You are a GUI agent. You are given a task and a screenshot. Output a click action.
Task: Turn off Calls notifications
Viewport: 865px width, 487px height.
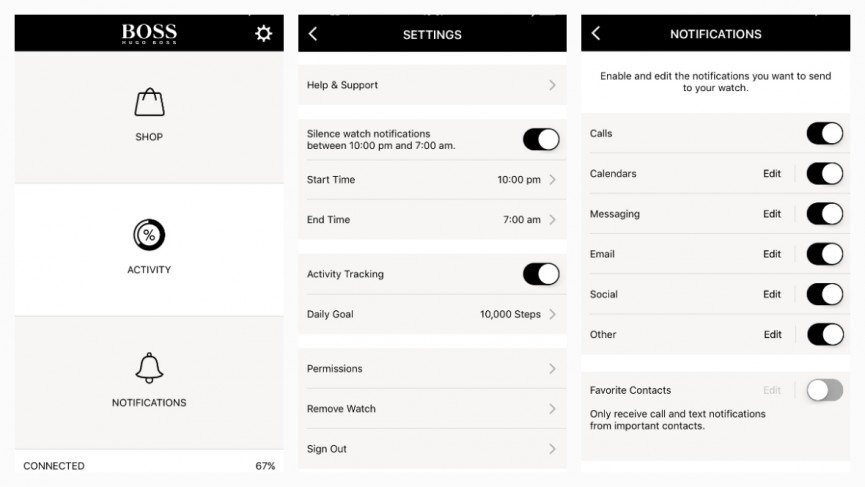[825, 133]
